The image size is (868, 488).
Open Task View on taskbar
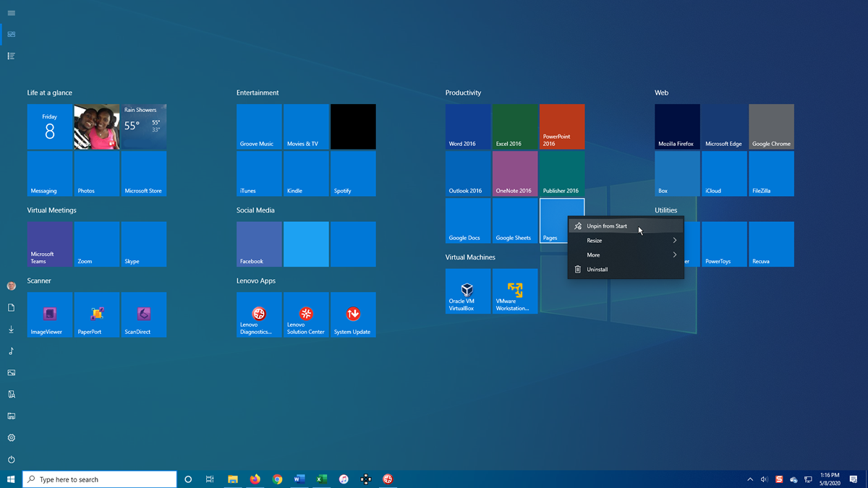(x=210, y=479)
